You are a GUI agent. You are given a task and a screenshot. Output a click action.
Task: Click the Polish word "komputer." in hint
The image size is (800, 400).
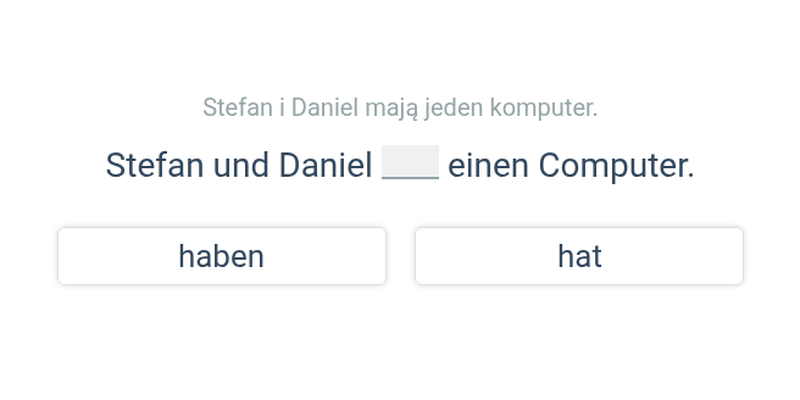(543, 109)
